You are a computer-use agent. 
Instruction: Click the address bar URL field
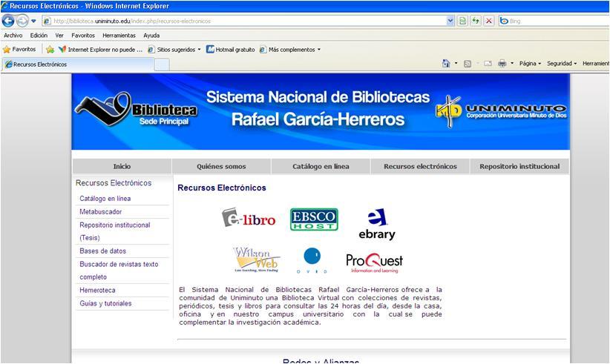tap(244, 21)
